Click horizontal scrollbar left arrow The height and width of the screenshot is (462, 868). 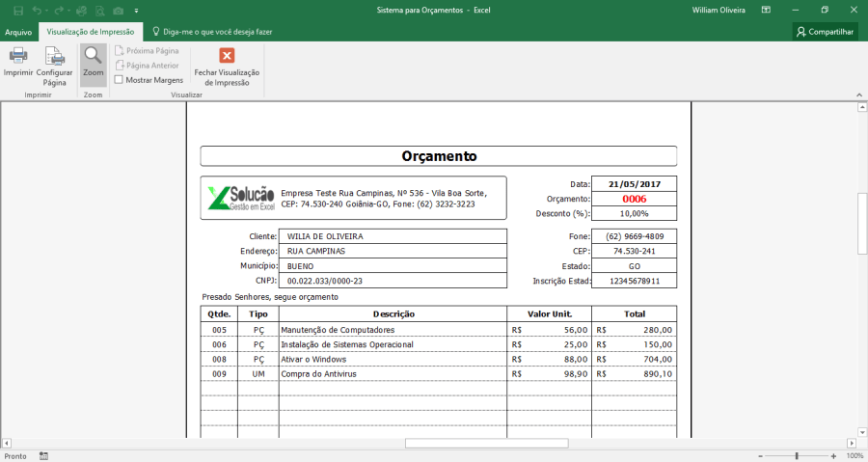7,443
